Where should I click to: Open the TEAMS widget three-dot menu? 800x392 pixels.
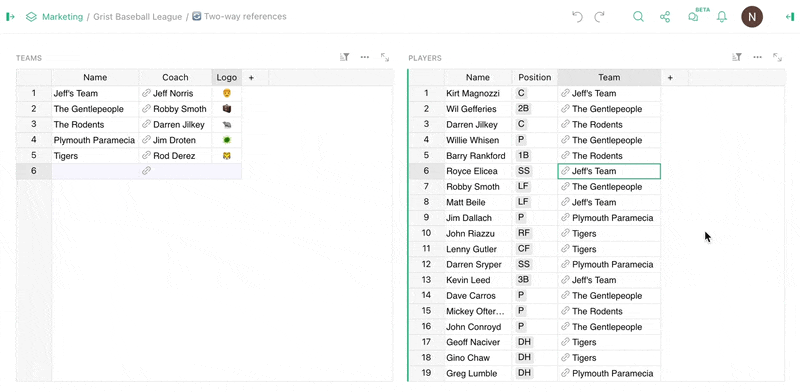click(365, 57)
